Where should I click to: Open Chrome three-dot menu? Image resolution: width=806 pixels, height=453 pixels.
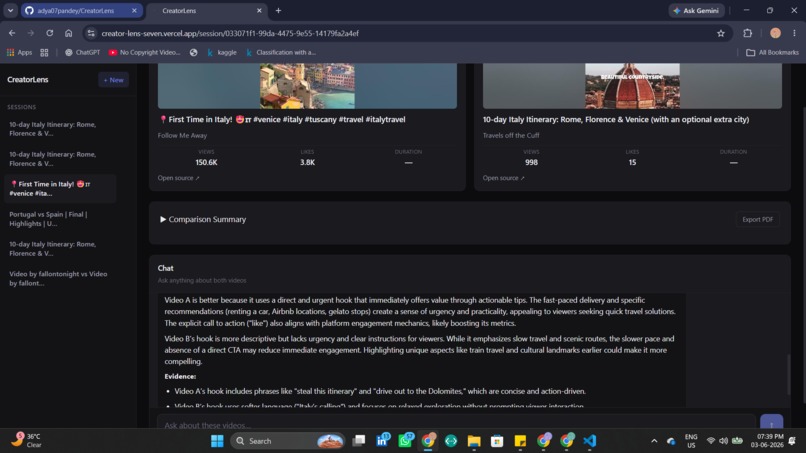pyautogui.click(x=794, y=33)
